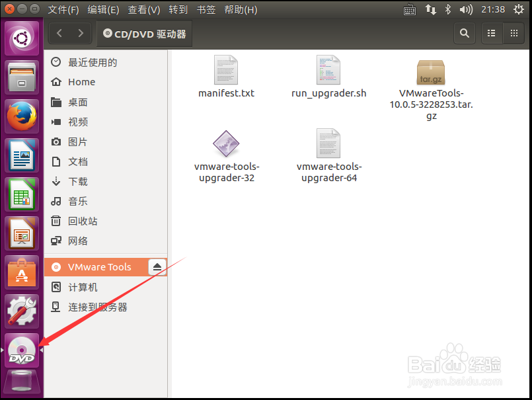Click the Bluetooth icon in the top bar

click(x=447, y=9)
